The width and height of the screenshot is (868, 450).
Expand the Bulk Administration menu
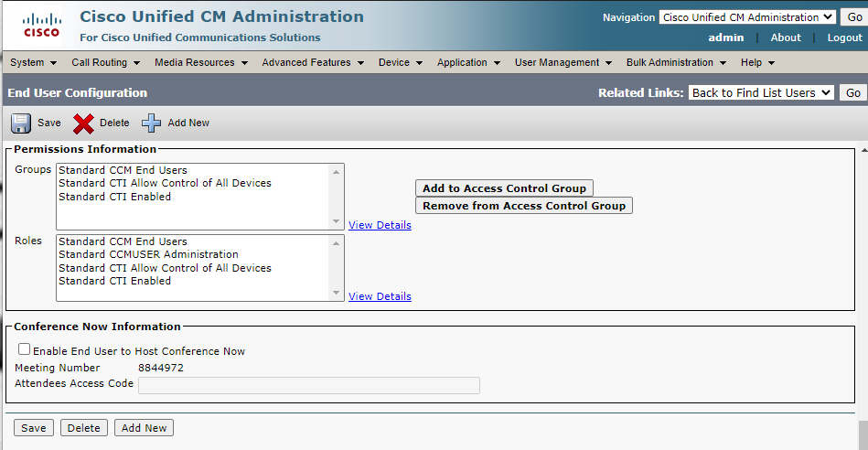coord(676,62)
